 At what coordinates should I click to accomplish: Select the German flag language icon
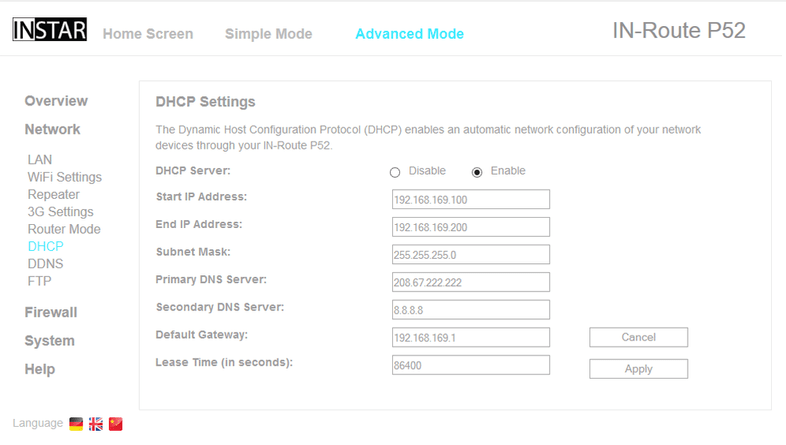(x=76, y=424)
